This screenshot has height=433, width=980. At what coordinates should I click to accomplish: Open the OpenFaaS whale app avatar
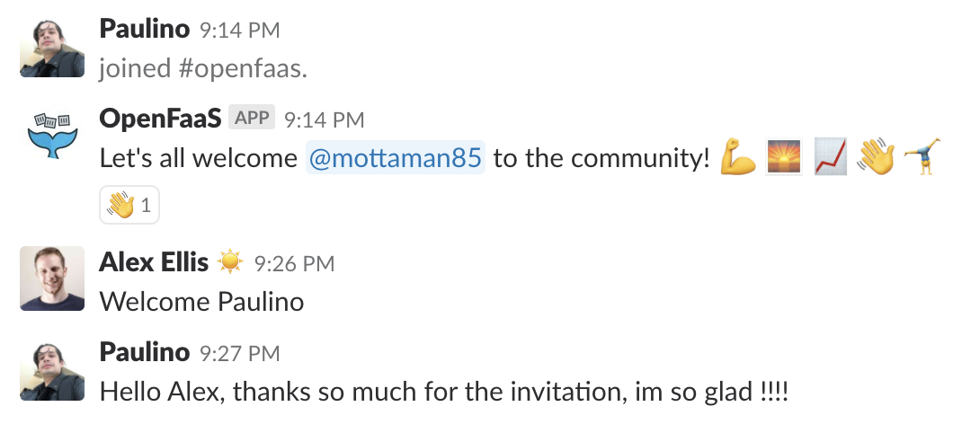coord(52,136)
